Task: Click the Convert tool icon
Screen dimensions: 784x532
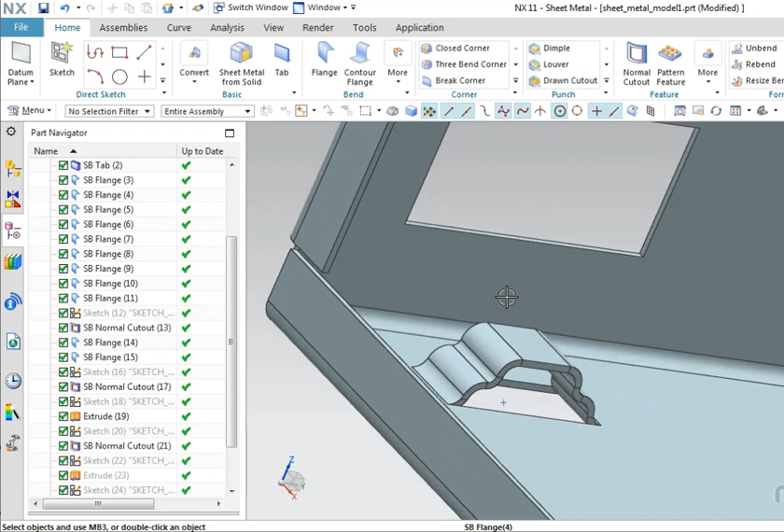Action: coord(194,56)
